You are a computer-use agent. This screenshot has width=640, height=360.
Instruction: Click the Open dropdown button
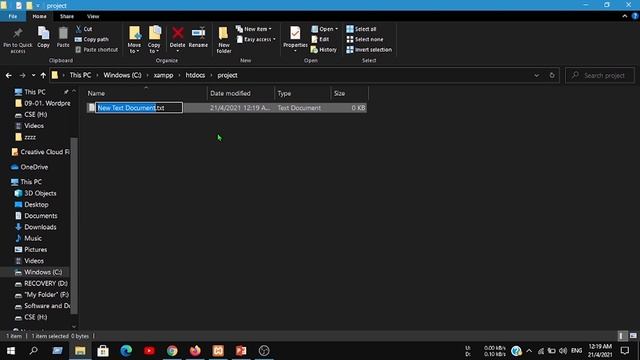point(325,29)
